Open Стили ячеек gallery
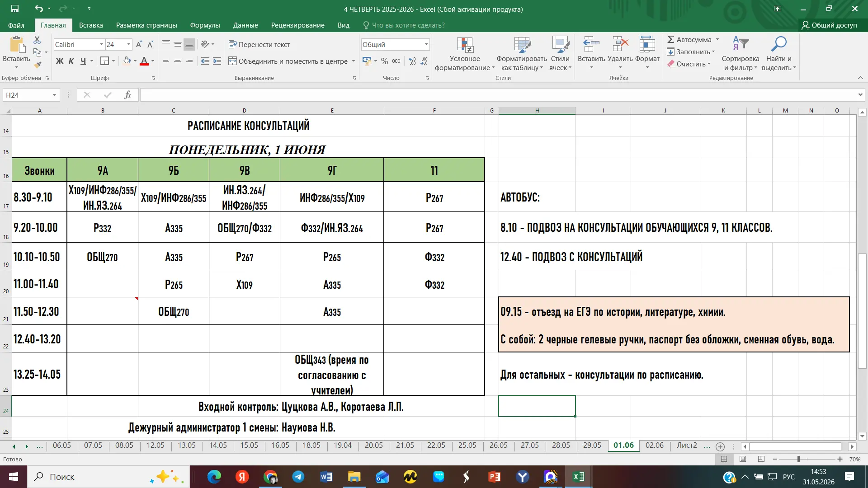 [x=560, y=54]
